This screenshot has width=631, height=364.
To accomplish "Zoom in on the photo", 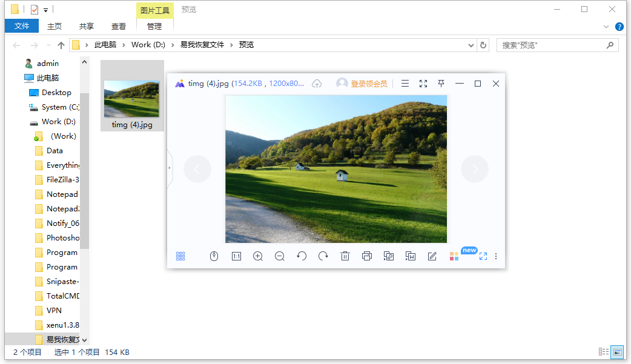I will coord(258,256).
